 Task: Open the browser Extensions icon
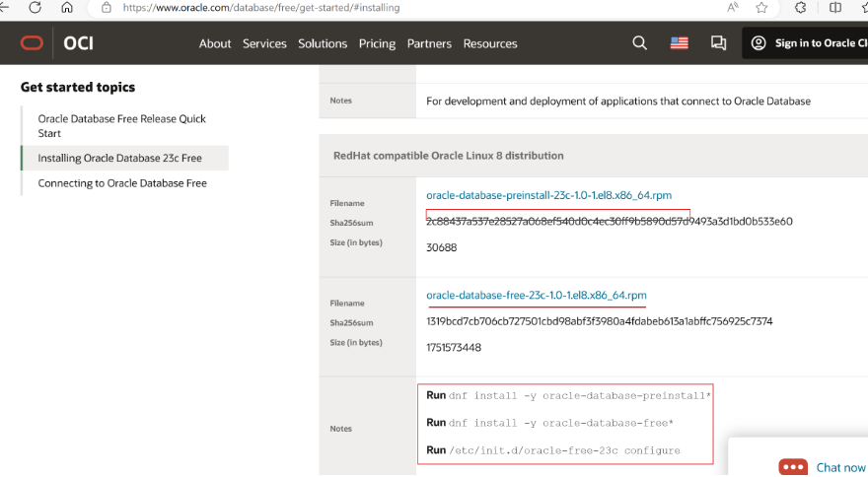pos(800,7)
